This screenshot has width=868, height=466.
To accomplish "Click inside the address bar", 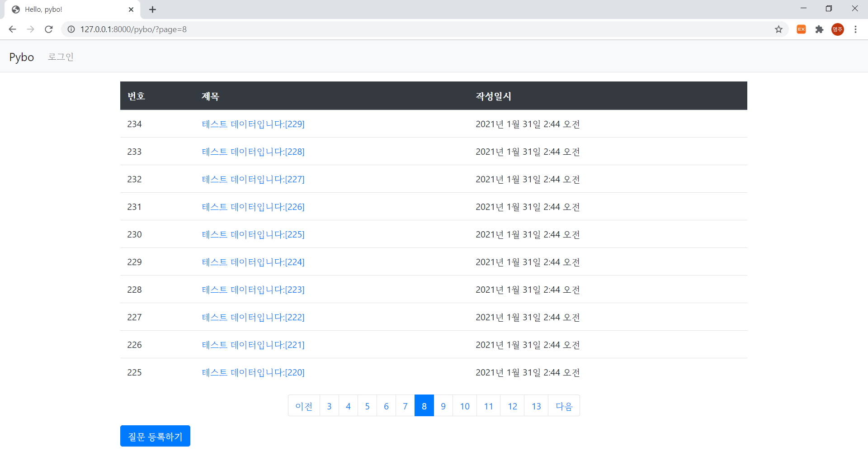I will (x=271, y=29).
